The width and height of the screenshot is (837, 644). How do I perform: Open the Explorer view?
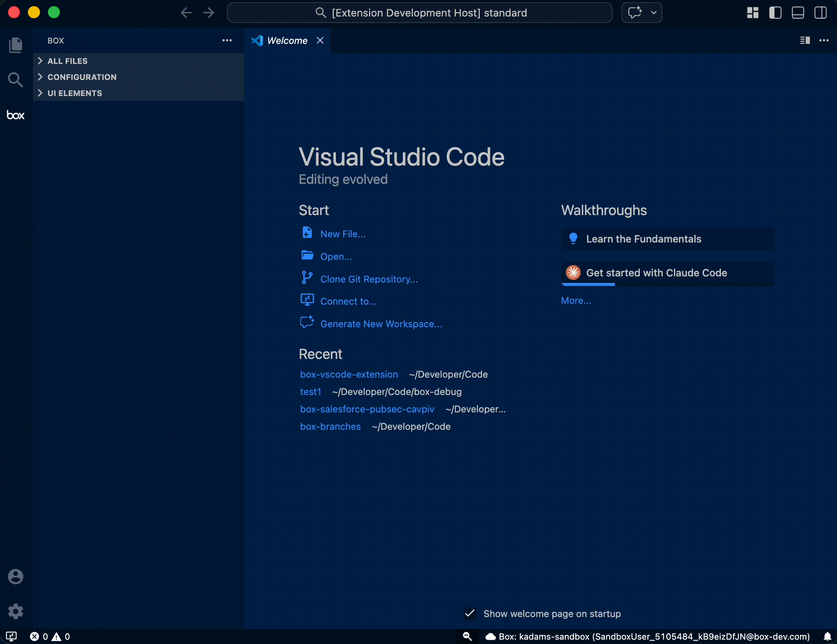click(16, 45)
